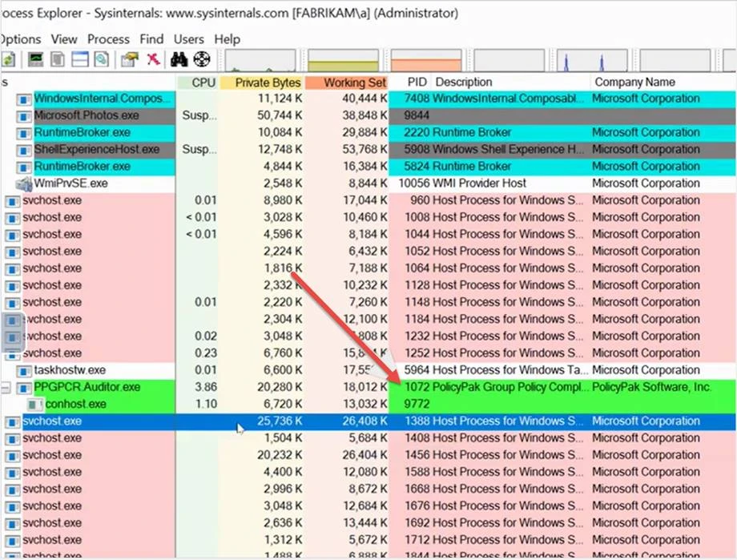Sort by the Private Bytes column header

(x=268, y=83)
